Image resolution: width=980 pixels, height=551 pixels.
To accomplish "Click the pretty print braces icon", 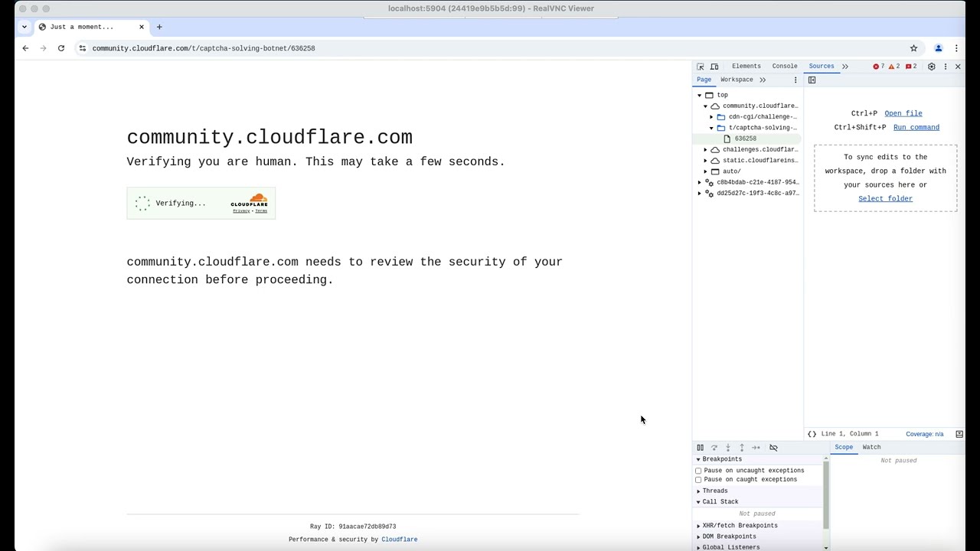I will click(812, 434).
